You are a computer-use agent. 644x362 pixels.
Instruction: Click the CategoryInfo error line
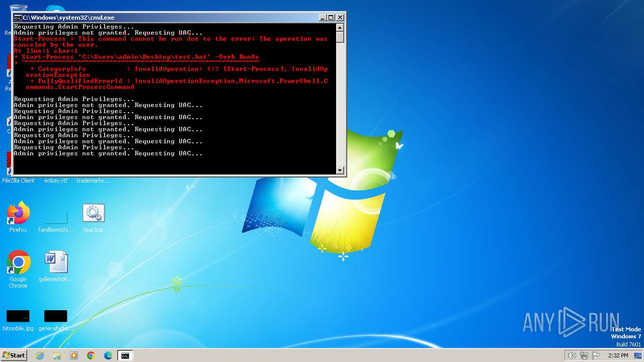(179, 69)
